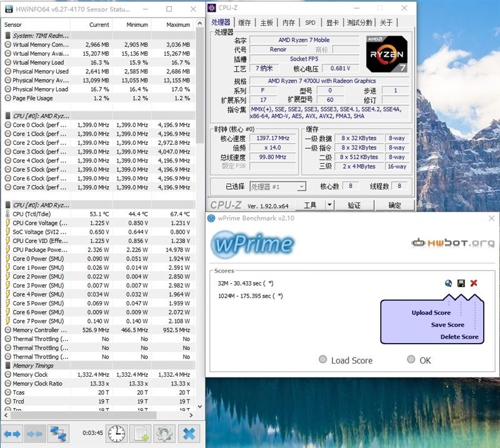Click the 确定 button in CPU-Z
500x448 pixels.
coord(395,205)
